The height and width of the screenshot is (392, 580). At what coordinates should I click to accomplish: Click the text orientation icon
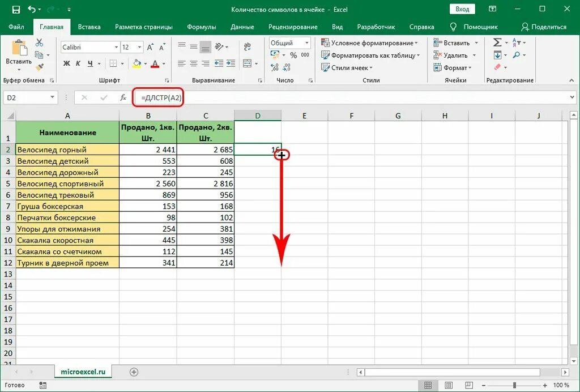[219, 46]
